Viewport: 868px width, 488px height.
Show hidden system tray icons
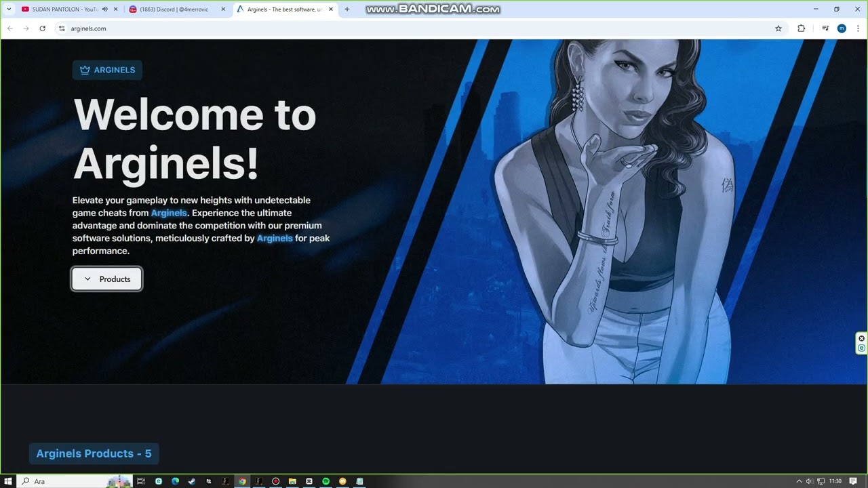click(x=799, y=481)
